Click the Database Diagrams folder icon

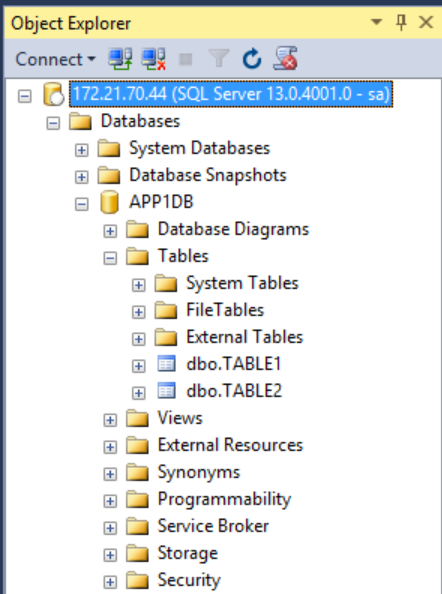coord(137,229)
